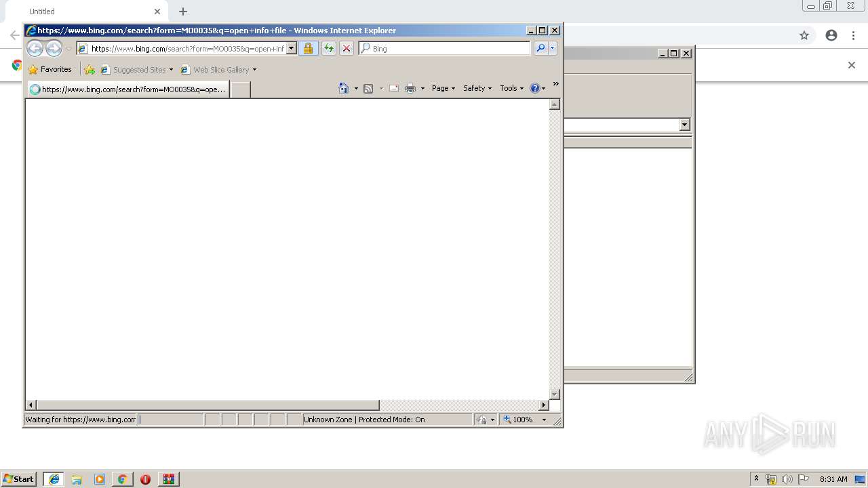Open search provider options dropdown

pyautogui.click(x=553, y=48)
